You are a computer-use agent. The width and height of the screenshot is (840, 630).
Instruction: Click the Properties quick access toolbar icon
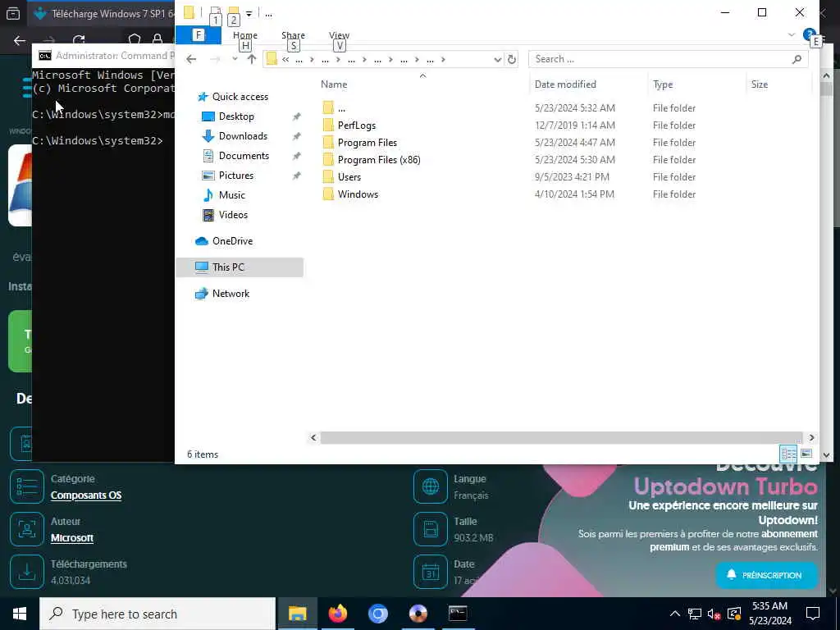coord(216,12)
